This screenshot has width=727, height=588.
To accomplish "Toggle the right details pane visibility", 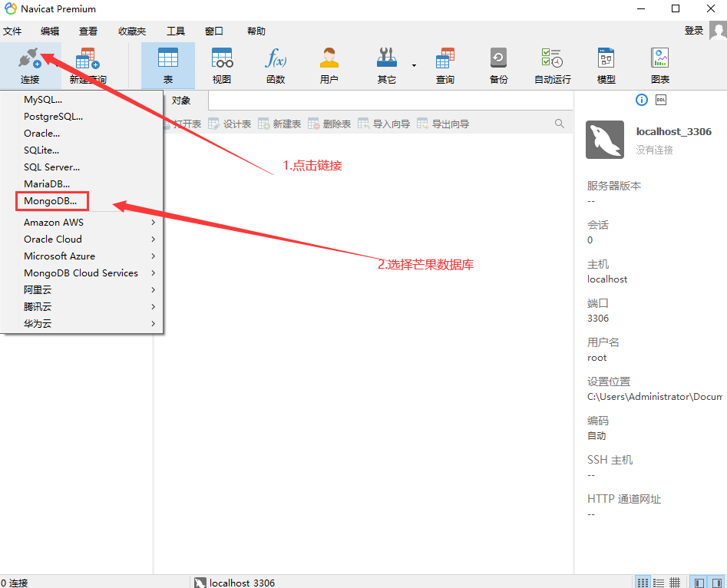I will pos(718,581).
